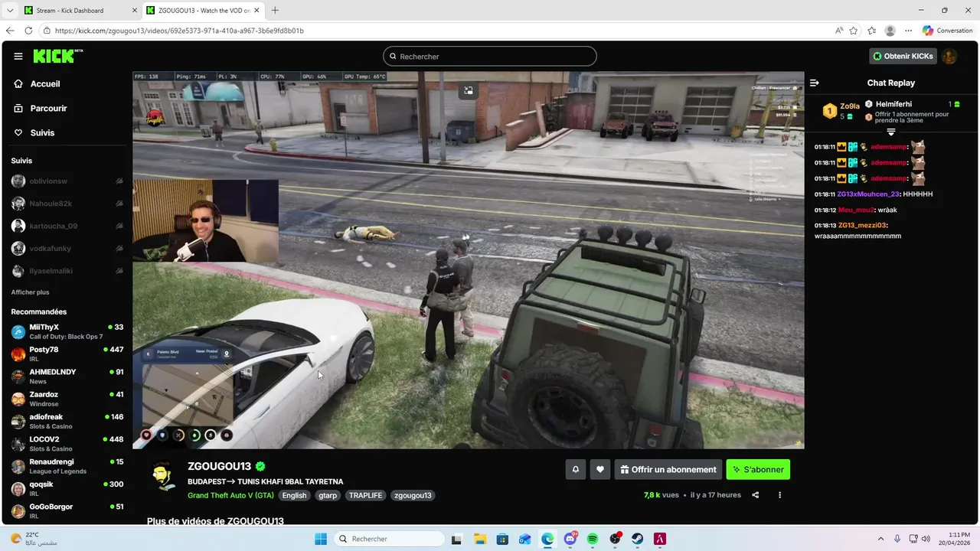The width and height of the screenshot is (980, 551).
Task: Click the English tag
Action: tap(294, 495)
